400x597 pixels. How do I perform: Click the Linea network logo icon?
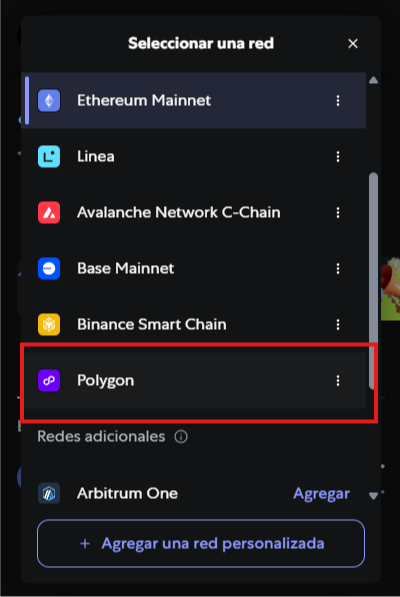(x=49, y=156)
